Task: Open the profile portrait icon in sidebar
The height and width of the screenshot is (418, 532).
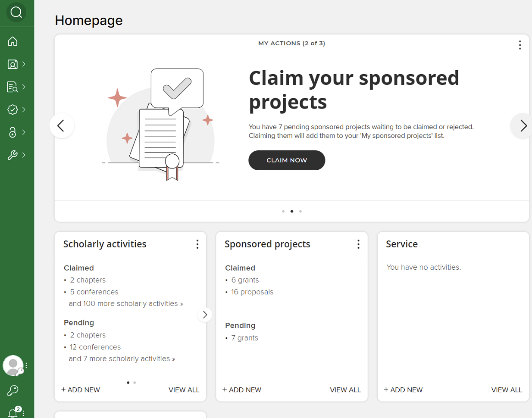Action: pyautogui.click(x=13, y=64)
